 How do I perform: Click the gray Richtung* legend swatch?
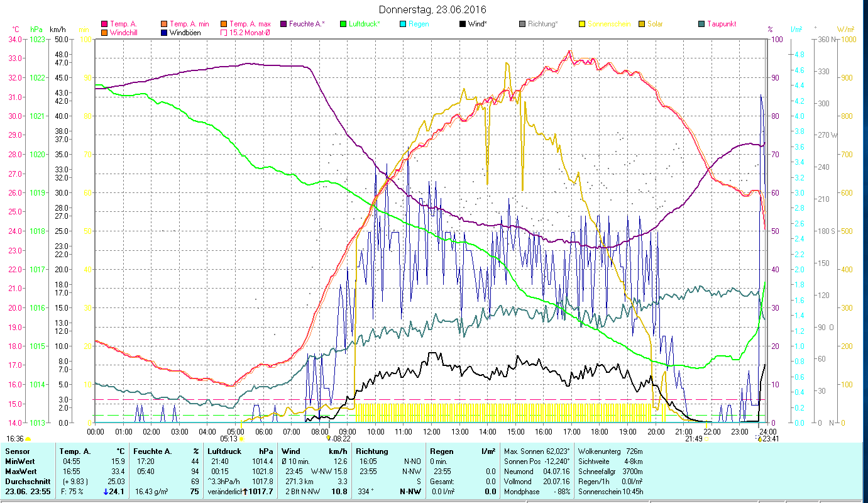point(522,24)
